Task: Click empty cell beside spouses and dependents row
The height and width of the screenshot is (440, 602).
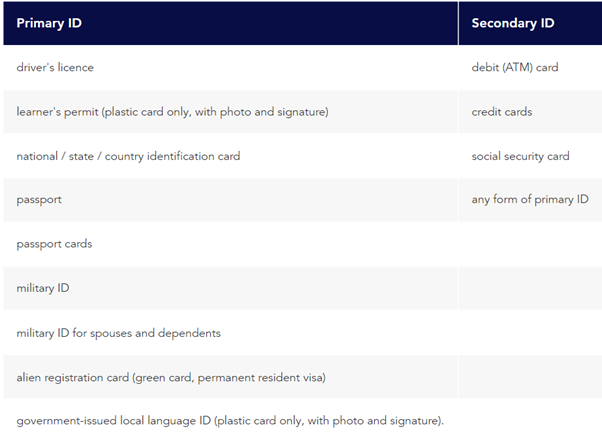Action: (529, 332)
